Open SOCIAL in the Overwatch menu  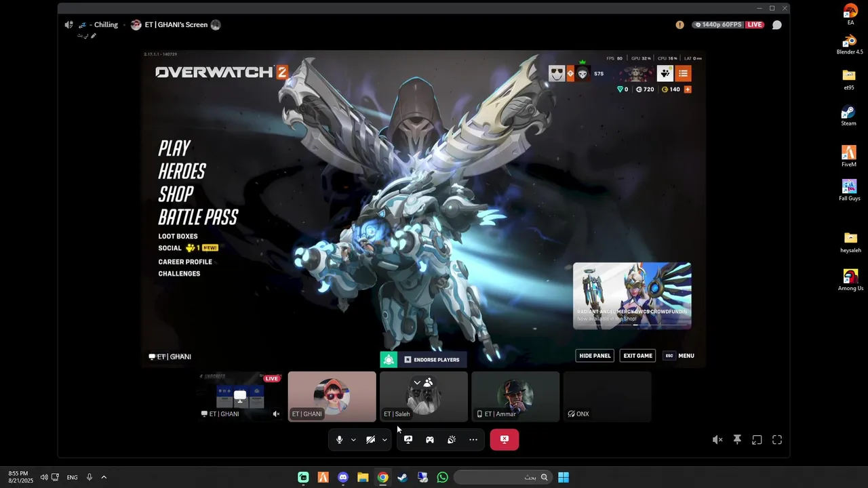[x=170, y=248]
